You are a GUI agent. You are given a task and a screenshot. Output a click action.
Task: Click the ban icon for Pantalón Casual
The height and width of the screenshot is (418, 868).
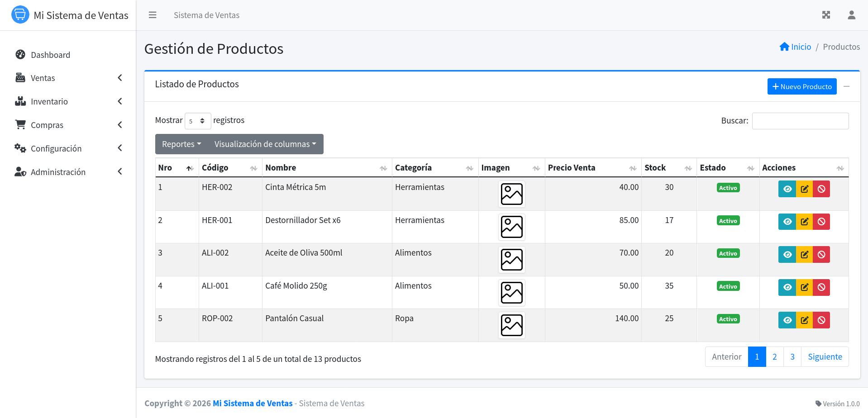click(821, 320)
